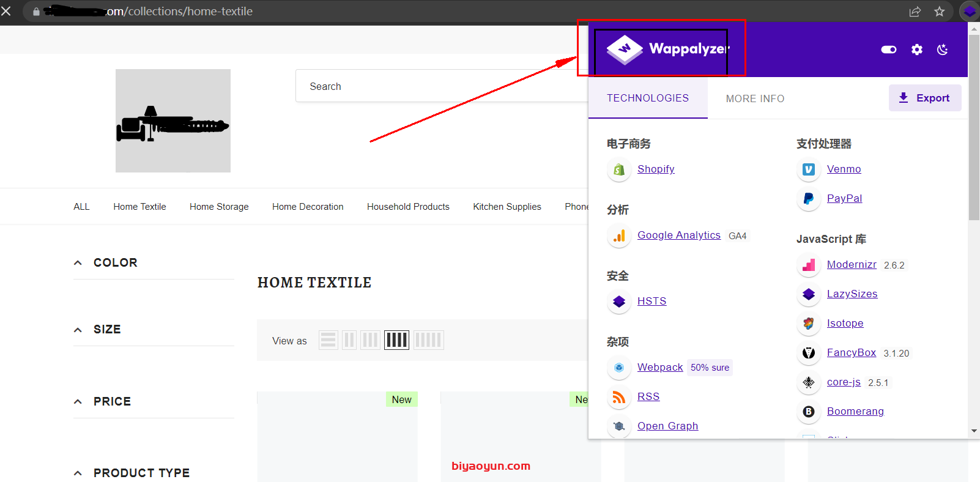Open the Webpack link

click(660, 367)
